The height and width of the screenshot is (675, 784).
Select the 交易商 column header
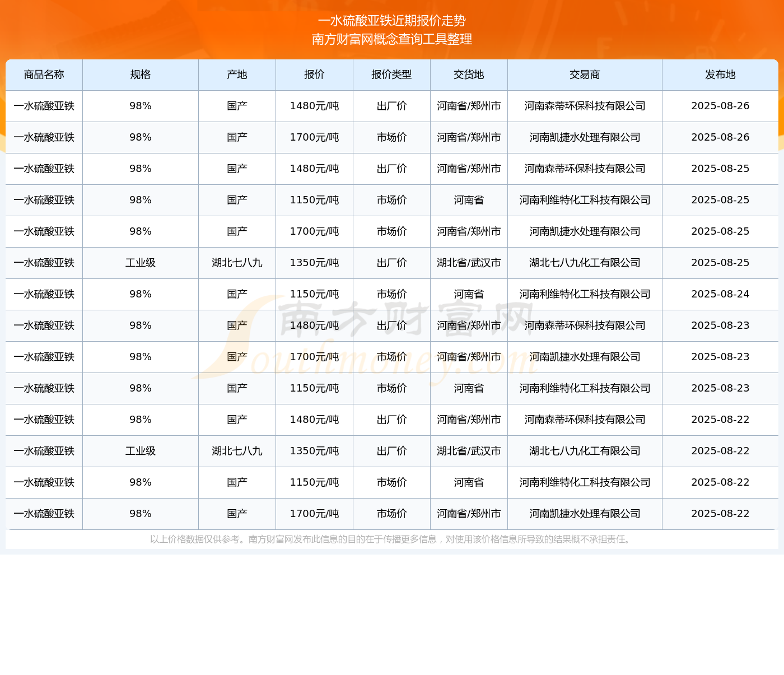[x=585, y=75]
